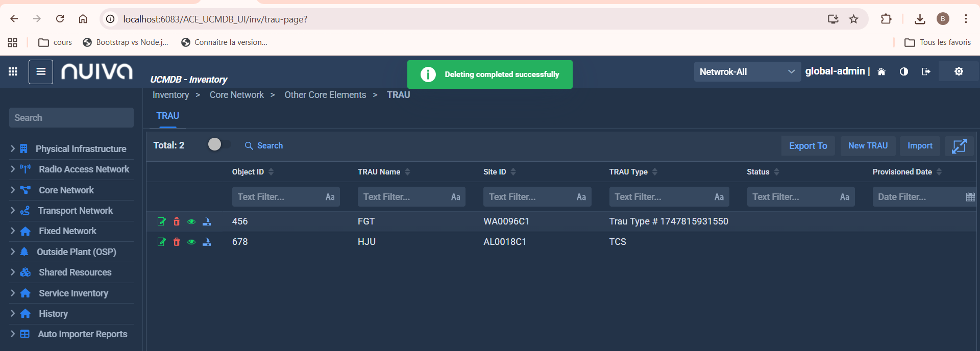The height and width of the screenshot is (351, 980).
Task: Click the logout icon in header
Action: pyautogui.click(x=926, y=71)
